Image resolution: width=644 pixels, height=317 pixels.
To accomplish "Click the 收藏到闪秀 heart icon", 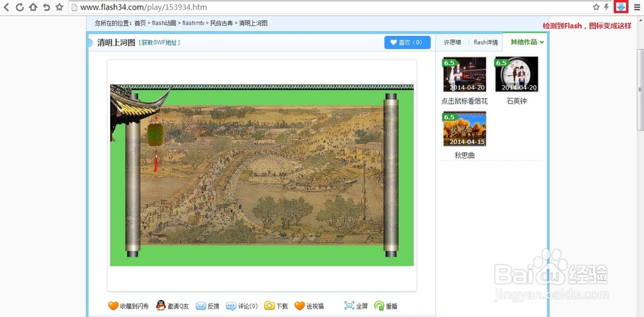I will tap(113, 306).
